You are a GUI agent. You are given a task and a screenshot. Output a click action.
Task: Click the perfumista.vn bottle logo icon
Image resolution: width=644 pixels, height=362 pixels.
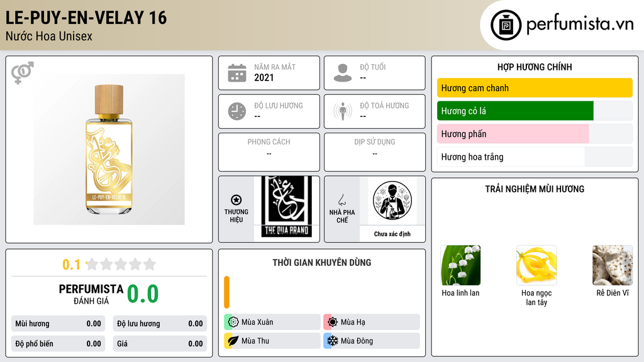(x=506, y=25)
